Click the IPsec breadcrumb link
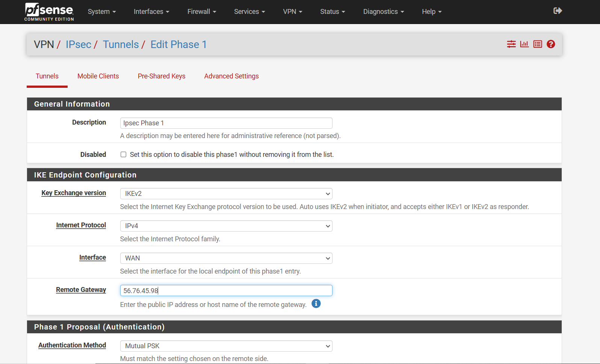This screenshot has height=364, width=600. click(x=79, y=45)
